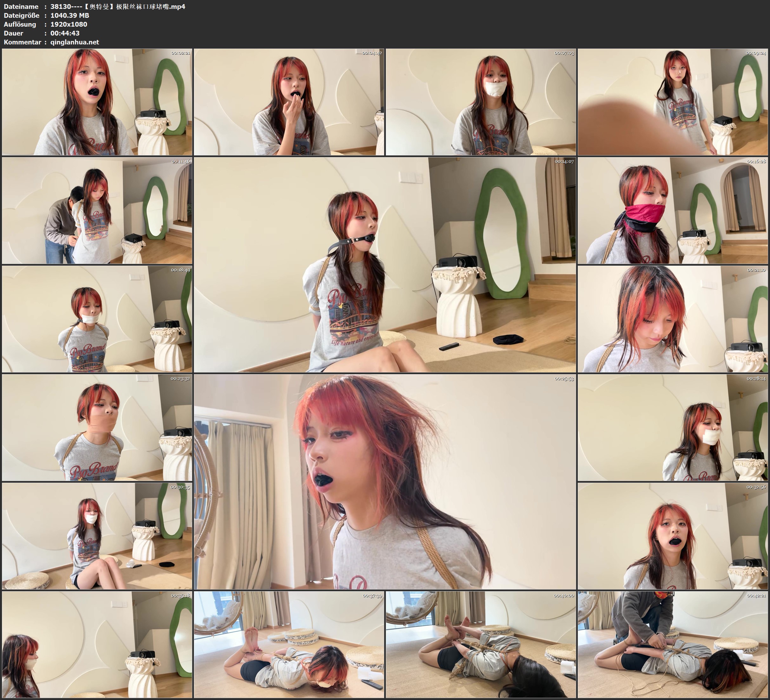770x700 pixels.
Task: Click the thumbnail stamped 00:02:21
Action: pyautogui.click(x=97, y=102)
